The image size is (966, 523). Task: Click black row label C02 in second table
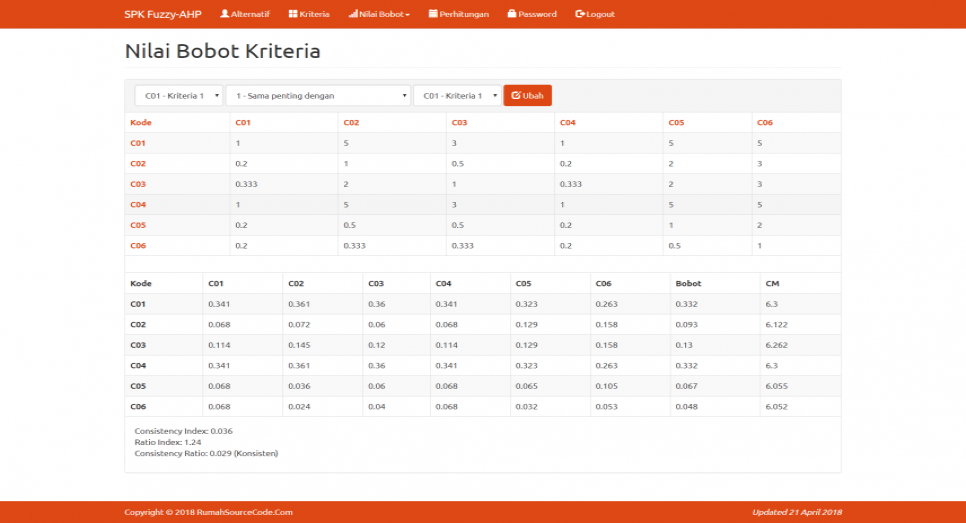[138, 325]
